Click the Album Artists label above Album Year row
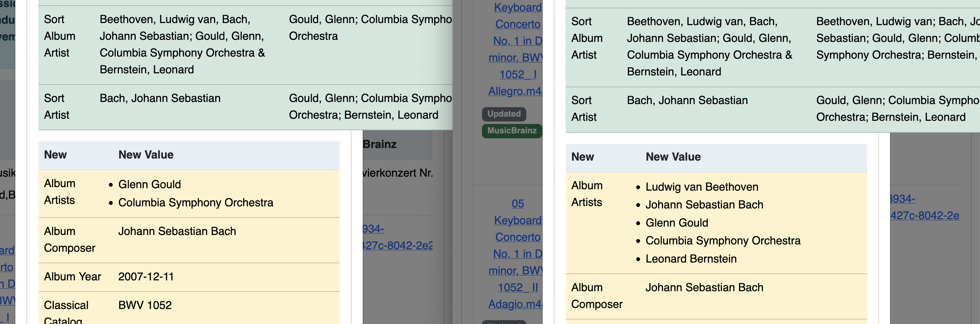This screenshot has height=324, width=980. 60,192
